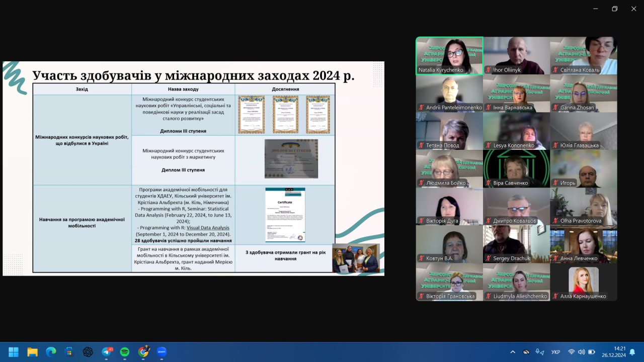This screenshot has width=644, height=362.
Task: Click the group photo on the slide
Action: pyautogui.click(x=356, y=258)
